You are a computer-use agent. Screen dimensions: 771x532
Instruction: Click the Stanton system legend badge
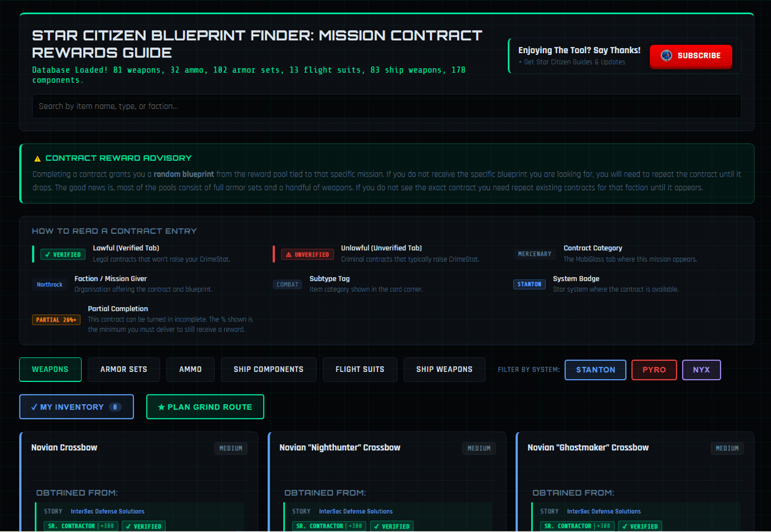(529, 284)
